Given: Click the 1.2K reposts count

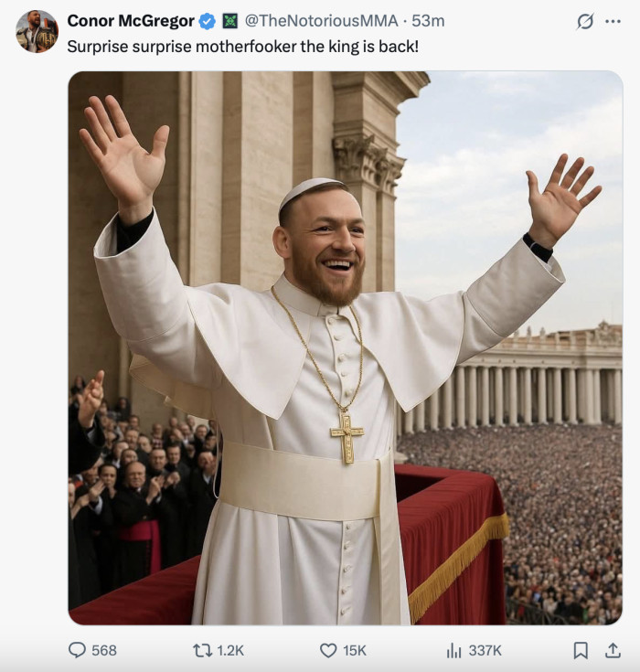Looking at the screenshot, I should [x=231, y=650].
